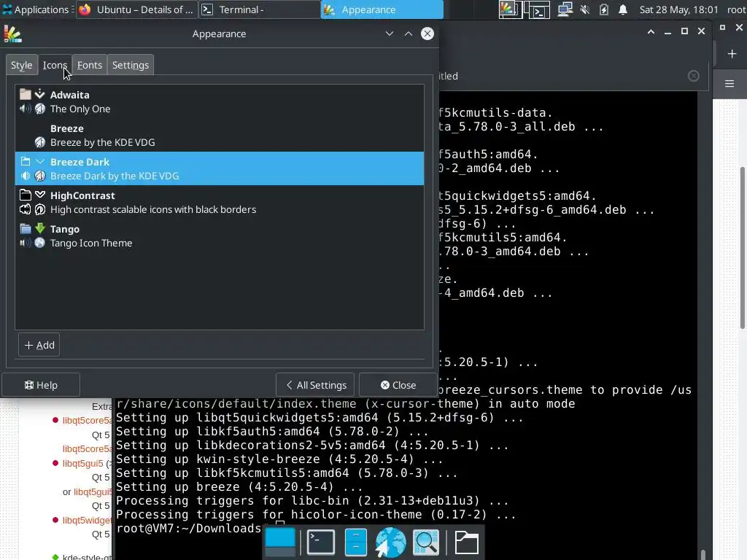The width and height of the screenshot is (747, 560).
Task: Pick the HighContrast icon theme
Action: [x=219, y=203]
